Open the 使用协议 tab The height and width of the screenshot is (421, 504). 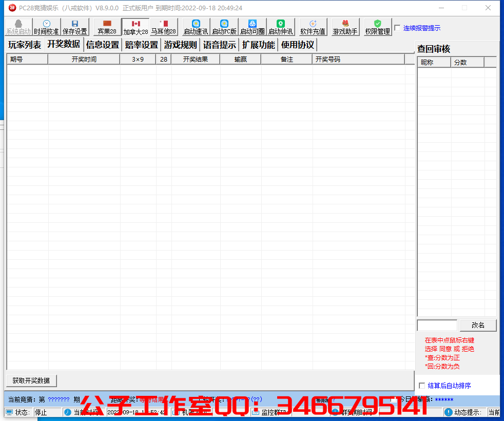[298, 45]
